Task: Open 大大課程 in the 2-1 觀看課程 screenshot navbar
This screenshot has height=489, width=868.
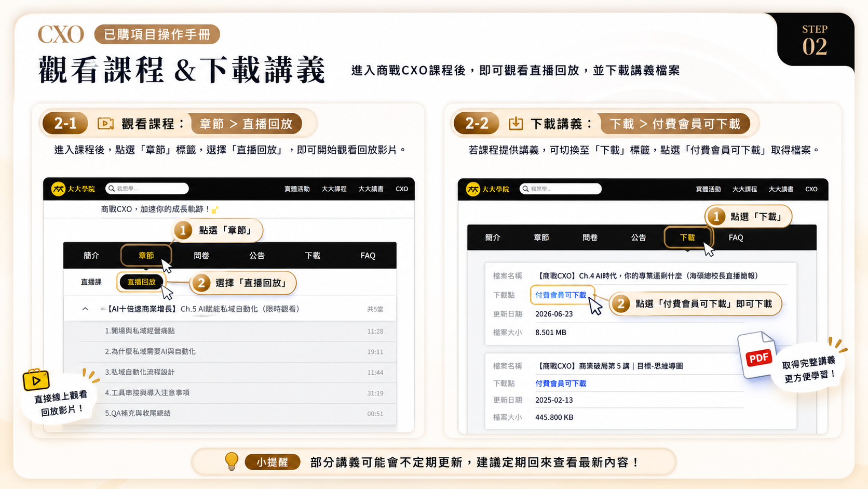Action: 334,189
